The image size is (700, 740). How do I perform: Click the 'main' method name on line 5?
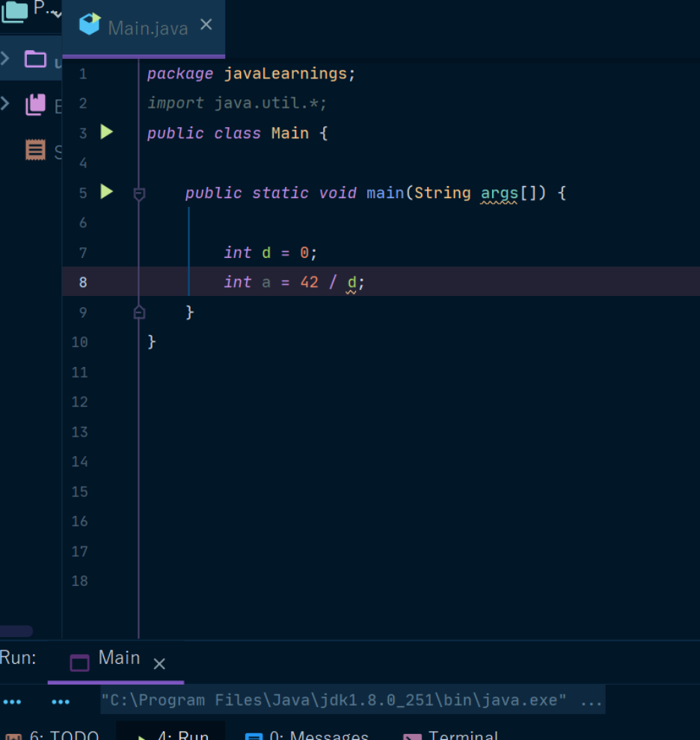point(385,193)
